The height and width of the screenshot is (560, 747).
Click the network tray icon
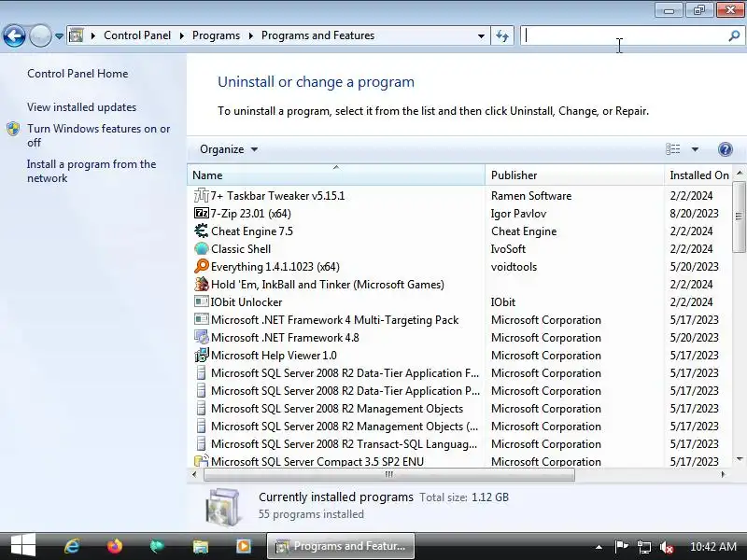(x=644, y=547)
